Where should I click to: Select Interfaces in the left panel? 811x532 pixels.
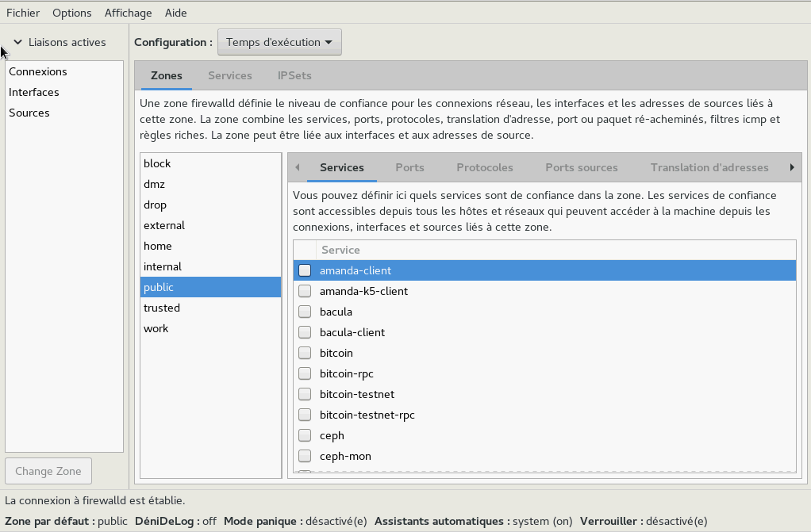tap(34, 92)
